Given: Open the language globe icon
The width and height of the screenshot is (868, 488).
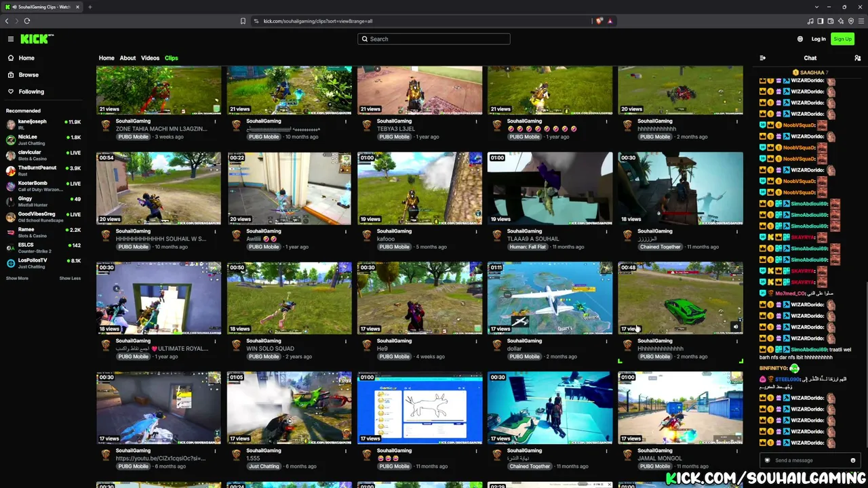Looking at the screenshot, I should [800, 39].
